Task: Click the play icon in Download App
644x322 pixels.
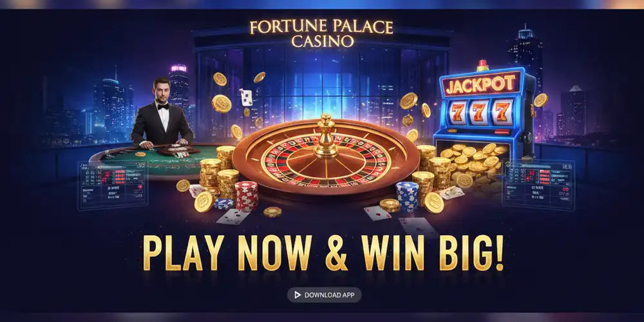Action: click(298, 295)
